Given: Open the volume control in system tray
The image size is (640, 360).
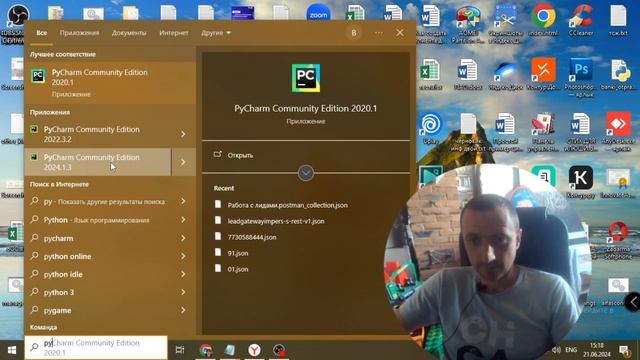Looking at the screenshot, I should (x=556, y=350).
